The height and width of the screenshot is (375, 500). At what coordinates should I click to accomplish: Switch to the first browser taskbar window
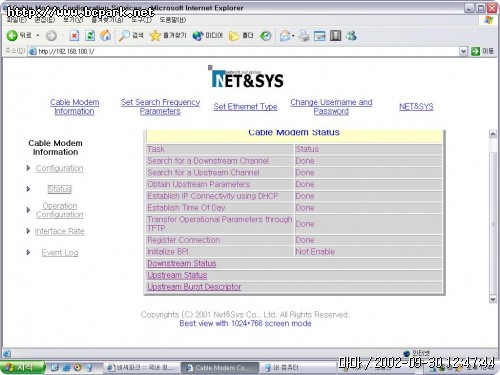pyautogui.click(x=141, y=368)
